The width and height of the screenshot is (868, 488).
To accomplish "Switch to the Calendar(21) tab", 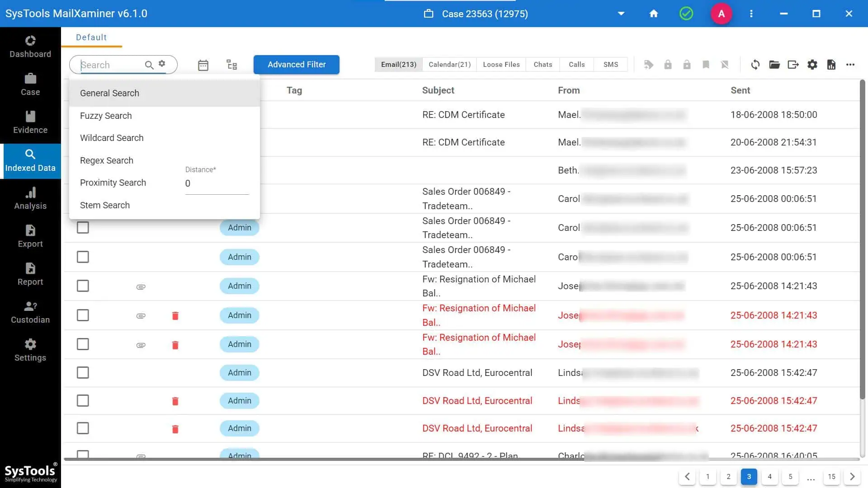I will click(x=449, y=65).
